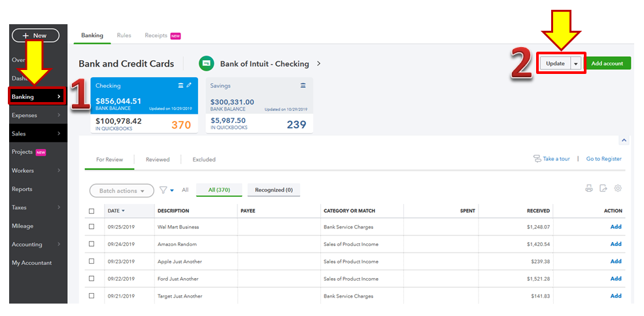Click the pencil edit icon on Checking card

(189, 85)
